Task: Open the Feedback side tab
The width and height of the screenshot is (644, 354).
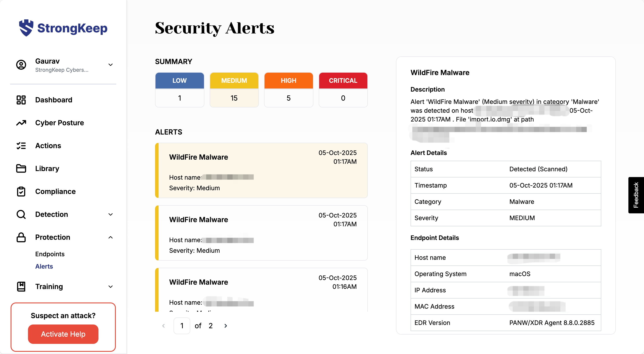Action: point(636,195)
